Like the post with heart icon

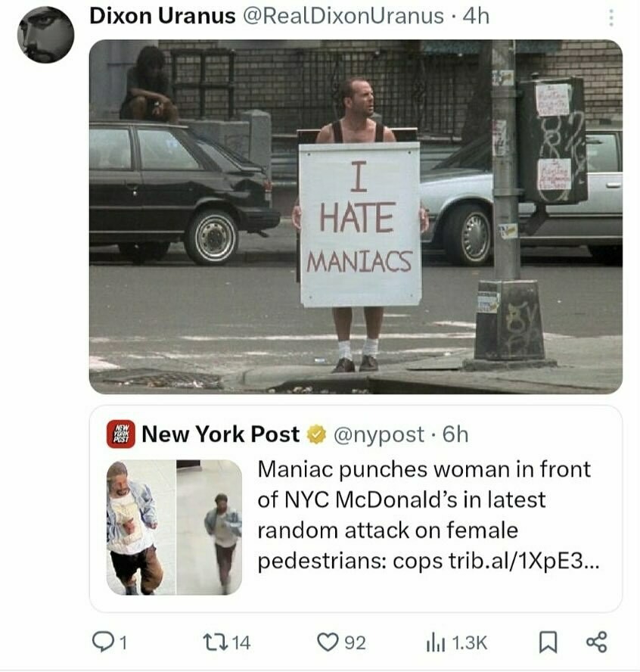click(x=328, y=642)
